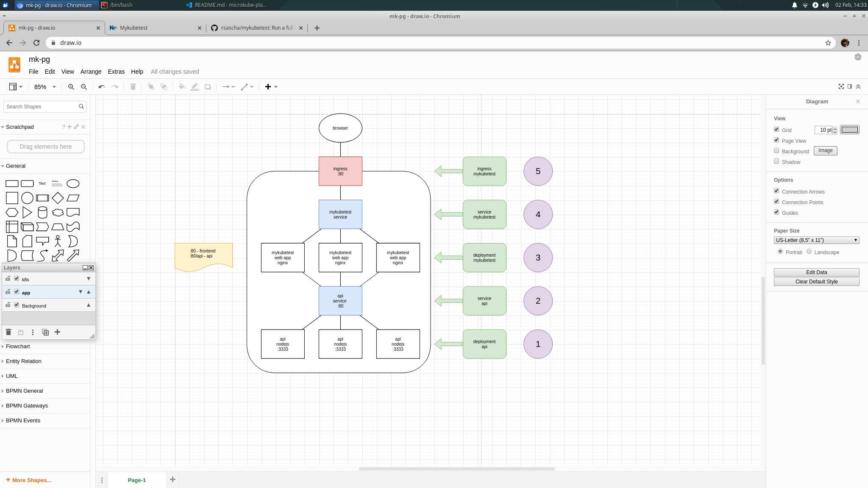Duplicate layer icon in Layers panel
Viewport: 868px width, 488px height.
(45, 332)
